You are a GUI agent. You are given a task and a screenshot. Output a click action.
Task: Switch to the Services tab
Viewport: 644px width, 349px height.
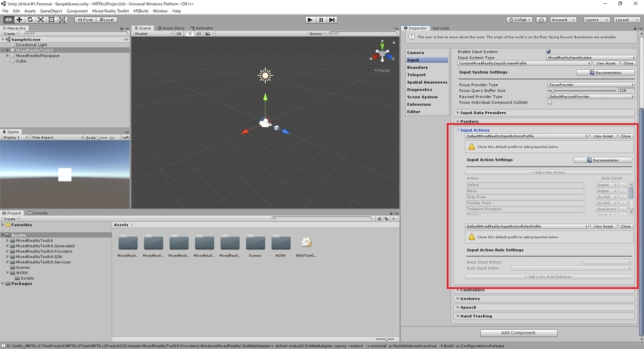tap(441, 28)
